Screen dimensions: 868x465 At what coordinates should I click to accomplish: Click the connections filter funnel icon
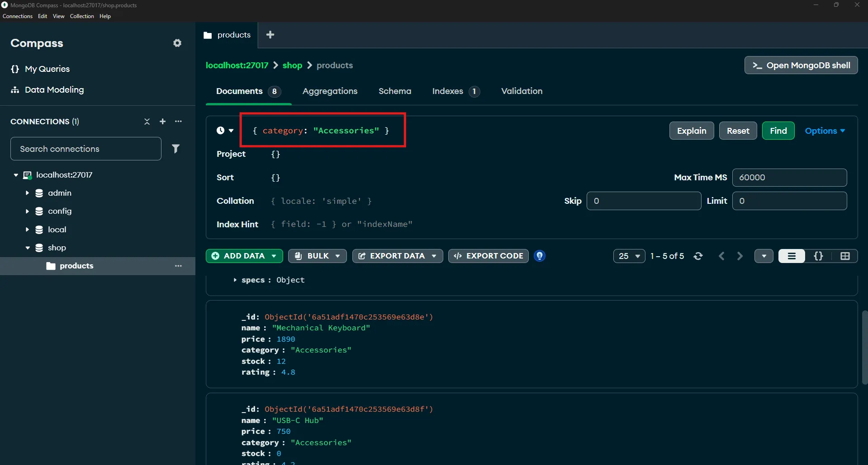pos(175,149)
